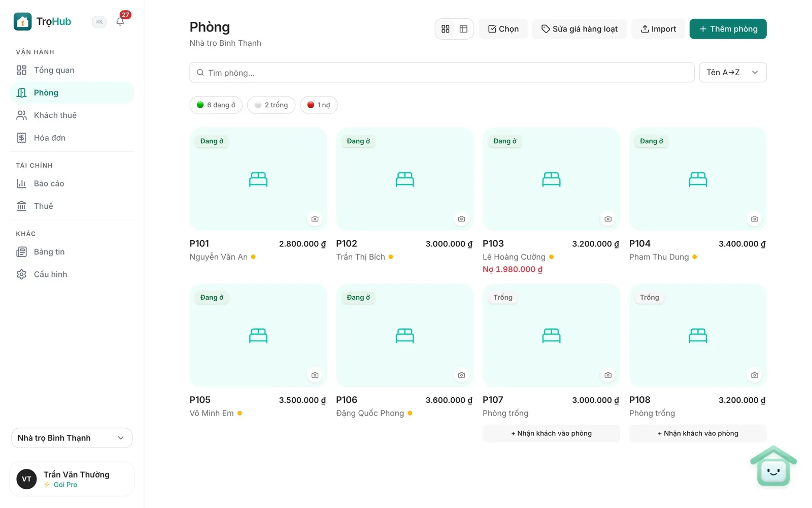This screenshot has height=508, width=812.
Task: Select the Phòng sidebar item
Action: pos(72,92)
